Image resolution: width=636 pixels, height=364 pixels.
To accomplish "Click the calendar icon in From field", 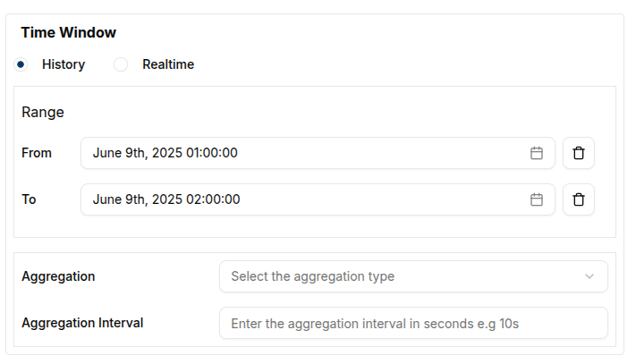I will (x=537, y=153).
